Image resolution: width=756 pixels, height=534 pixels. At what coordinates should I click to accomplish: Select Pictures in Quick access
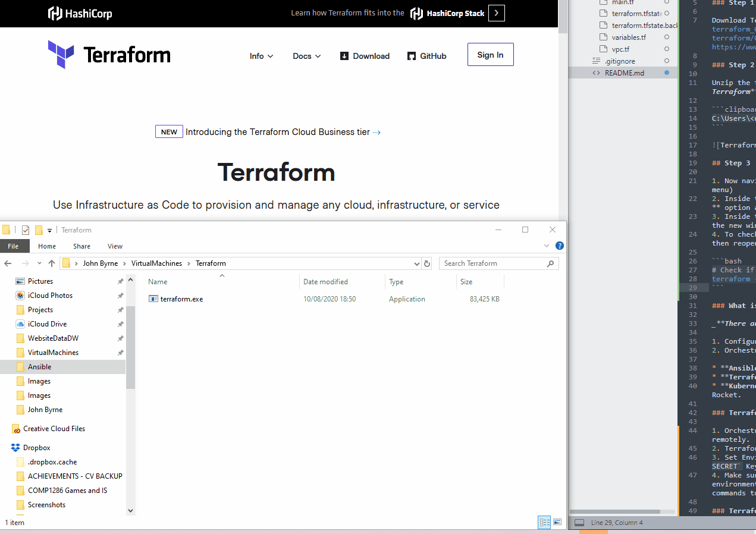tap(40, 281)
